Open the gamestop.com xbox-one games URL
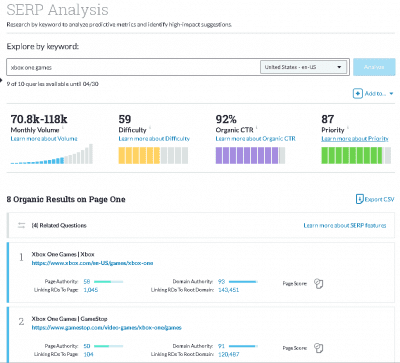The image size is (400, 363). point(107,328)
